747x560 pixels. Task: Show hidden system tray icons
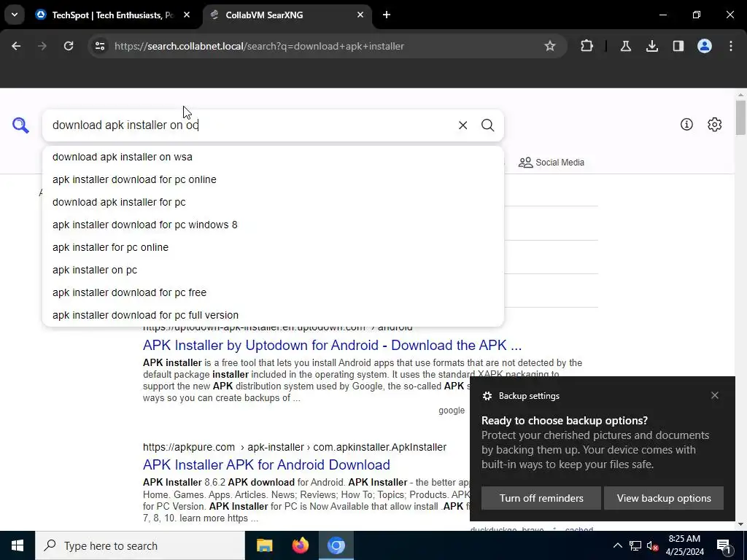617,545
